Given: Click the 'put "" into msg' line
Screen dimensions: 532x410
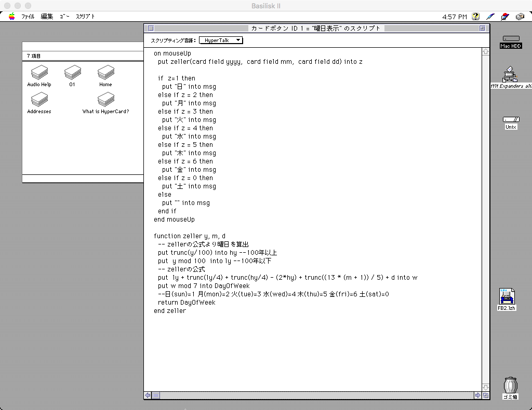Looking at the screenshot, I should coord(186,203).
